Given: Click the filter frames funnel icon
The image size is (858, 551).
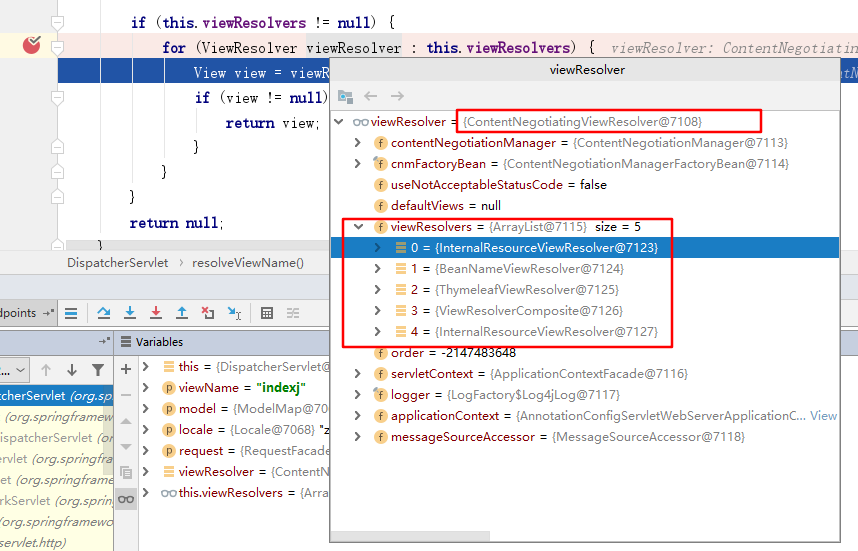Looking at the screenshot, I should click(98, 369).
